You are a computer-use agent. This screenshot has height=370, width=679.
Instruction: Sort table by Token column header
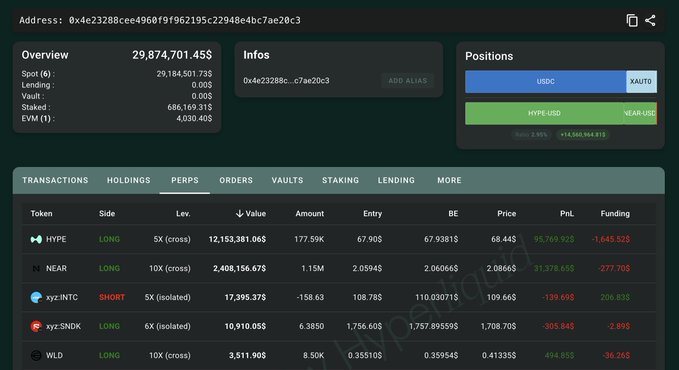pyautogui.click(x=42, y=214)
